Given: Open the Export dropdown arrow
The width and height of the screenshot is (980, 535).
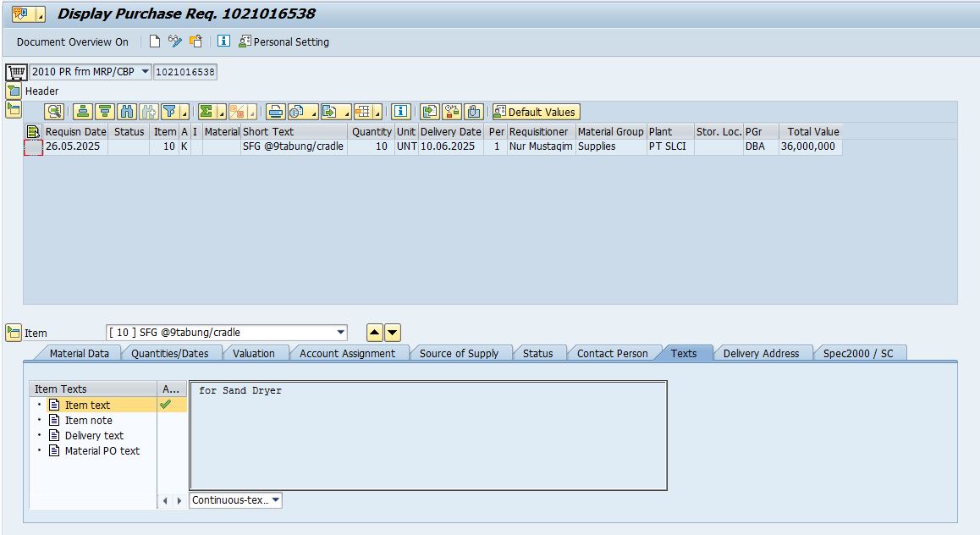Looking at the screenshot, I should pos(347,113).
